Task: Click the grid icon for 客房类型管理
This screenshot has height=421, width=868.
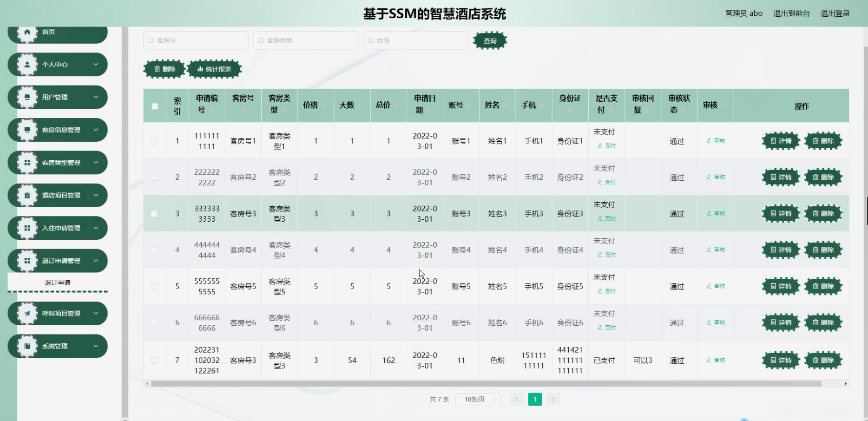Action: click(27, 163)
